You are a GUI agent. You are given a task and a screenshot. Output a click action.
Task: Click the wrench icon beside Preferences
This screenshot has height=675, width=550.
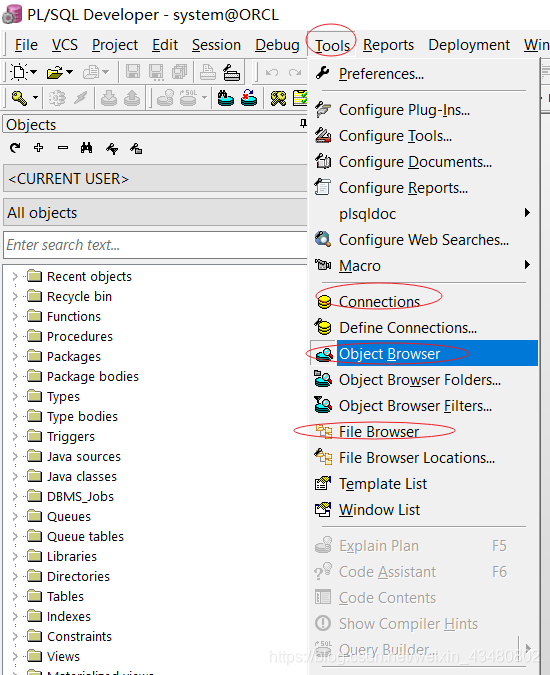pos(323,73)
